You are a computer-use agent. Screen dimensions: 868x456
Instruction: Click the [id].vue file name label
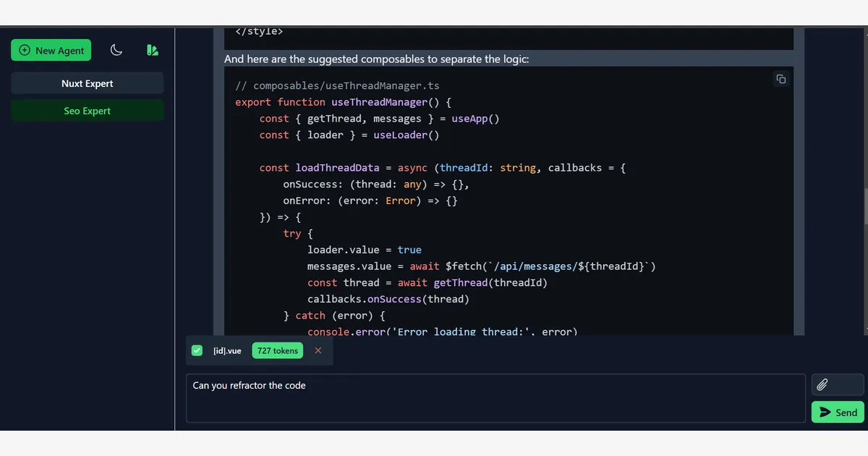point(227,350)
